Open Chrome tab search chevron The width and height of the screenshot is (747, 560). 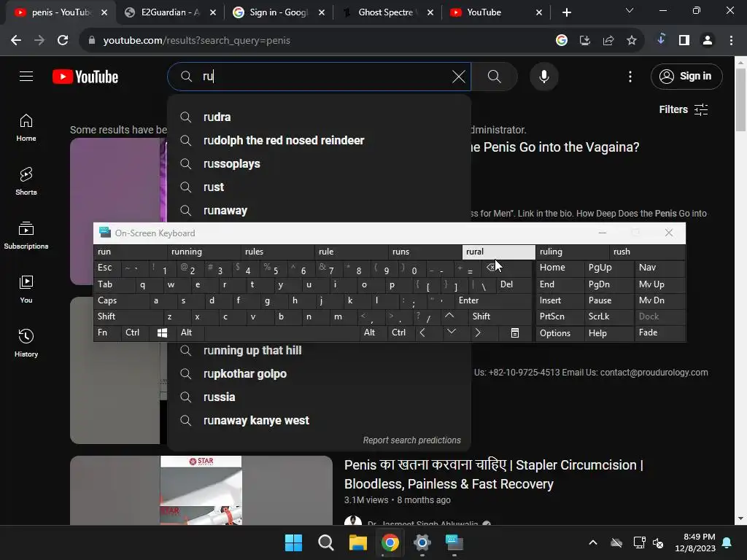pos(630,10)
